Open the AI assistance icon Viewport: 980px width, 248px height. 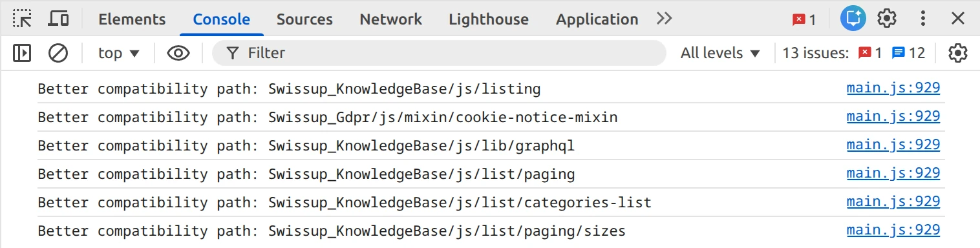853,19
